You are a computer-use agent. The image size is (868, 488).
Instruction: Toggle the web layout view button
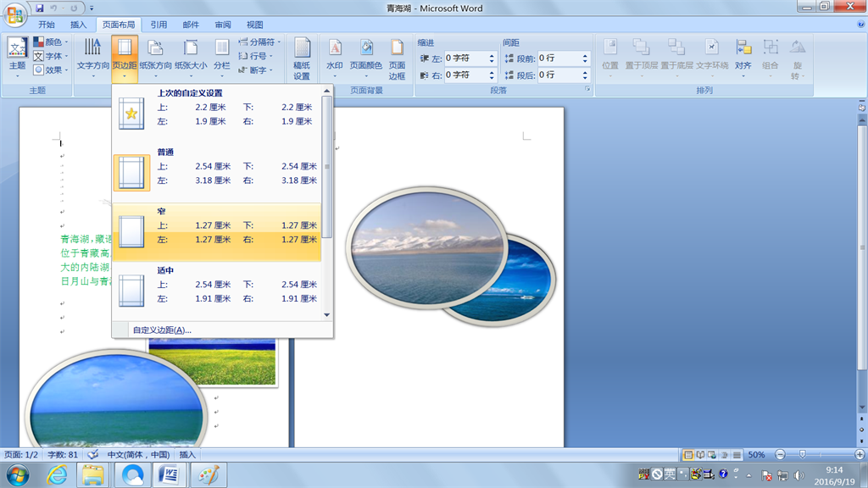[x=712, y=455]
